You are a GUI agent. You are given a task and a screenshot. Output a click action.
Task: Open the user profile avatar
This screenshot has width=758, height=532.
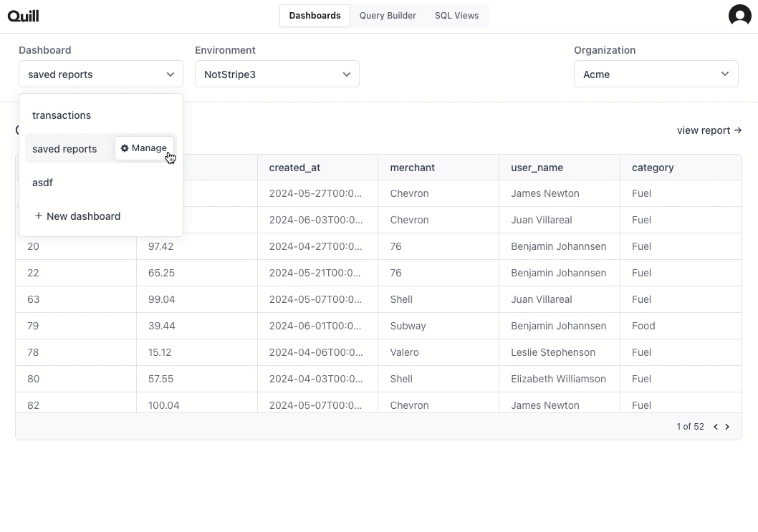tap(739, 16)
